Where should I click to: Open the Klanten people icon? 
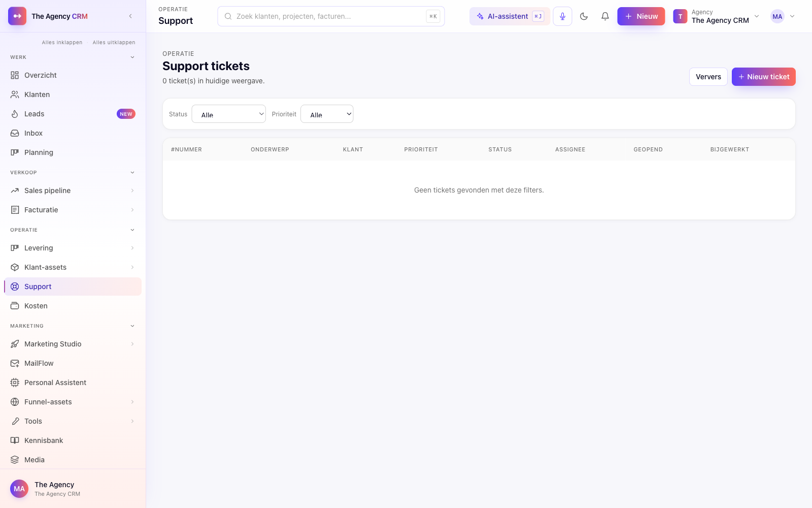click(x=15, y=94)
